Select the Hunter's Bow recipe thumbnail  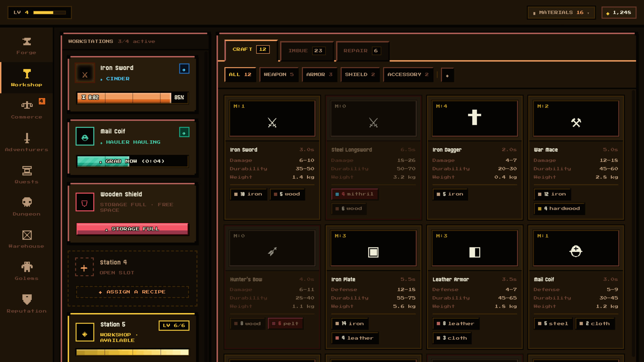pyautogui.click(x=272, y=248)
